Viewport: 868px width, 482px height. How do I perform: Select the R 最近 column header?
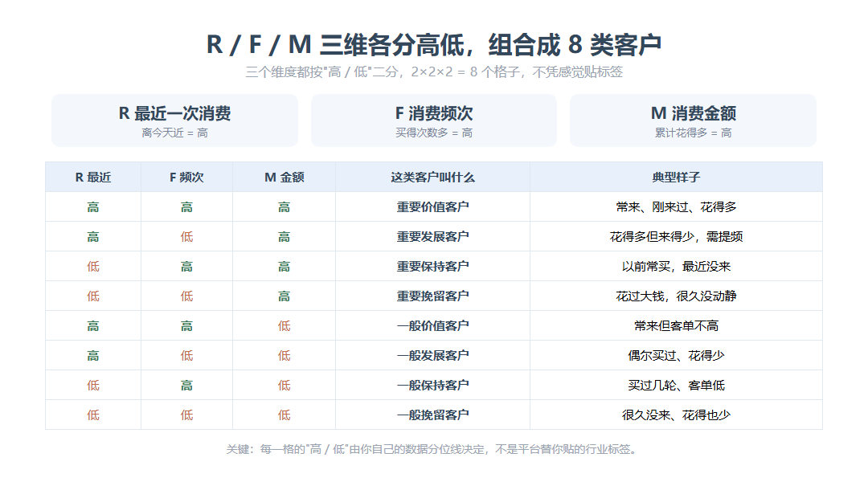point(93,177)
